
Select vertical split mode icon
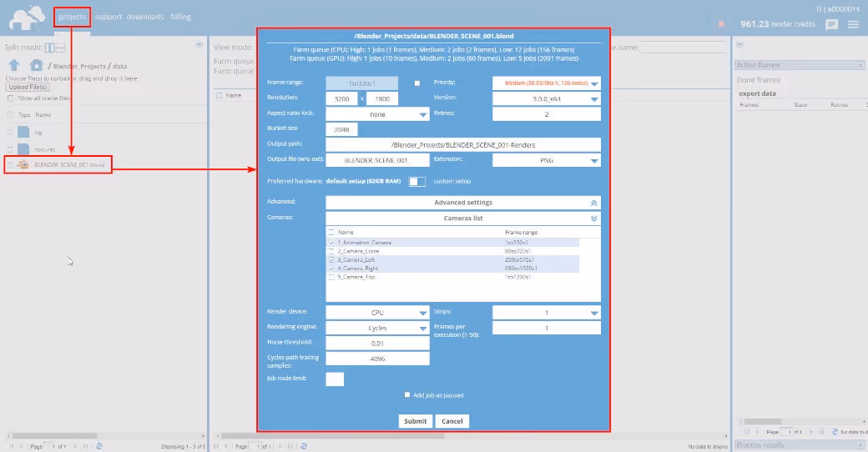point(50,48)
